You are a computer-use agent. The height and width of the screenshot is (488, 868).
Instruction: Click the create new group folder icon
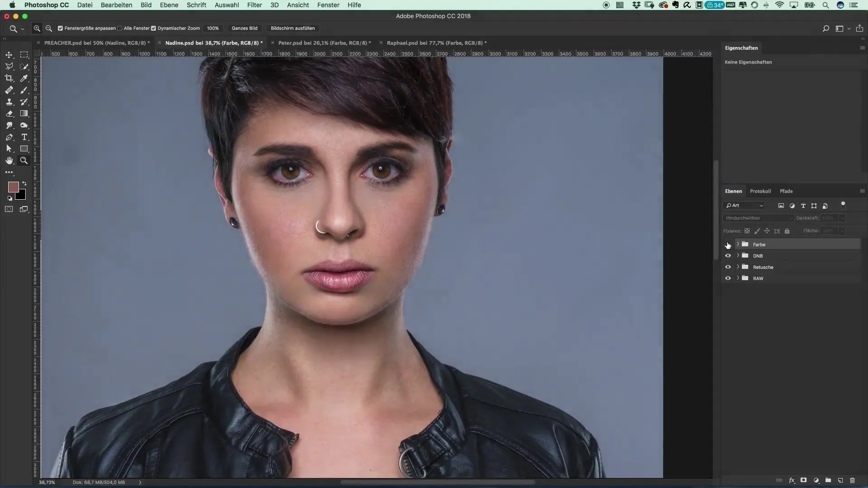coord(828,480)
